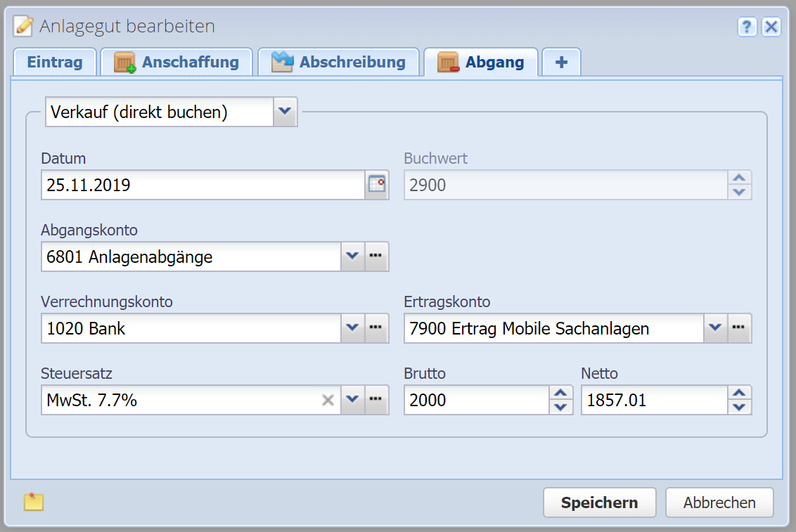This screenshot has width=796, height=532.
Task: Expand the Verrechnungskonto dropdown list
Action: (353, 328)
